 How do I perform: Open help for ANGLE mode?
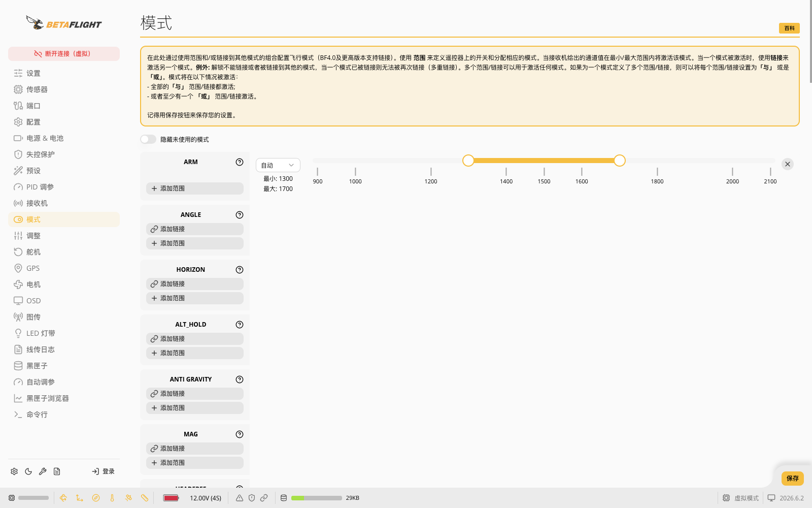click(240, 215)
